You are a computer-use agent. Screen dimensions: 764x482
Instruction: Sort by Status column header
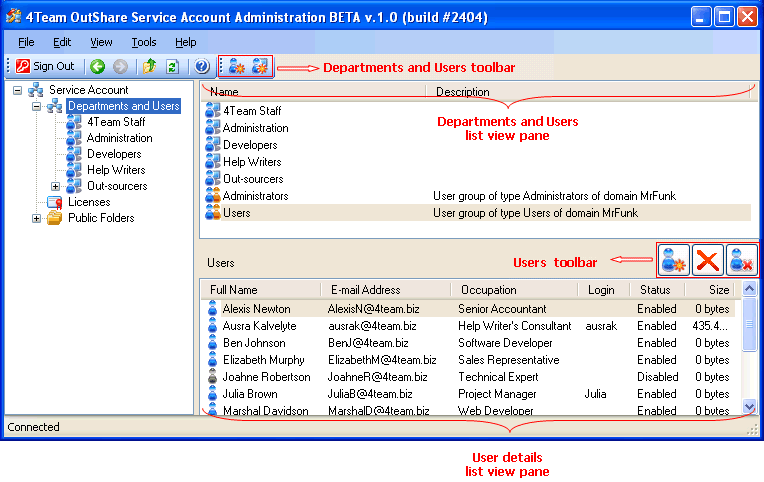[x=657, y=290]
